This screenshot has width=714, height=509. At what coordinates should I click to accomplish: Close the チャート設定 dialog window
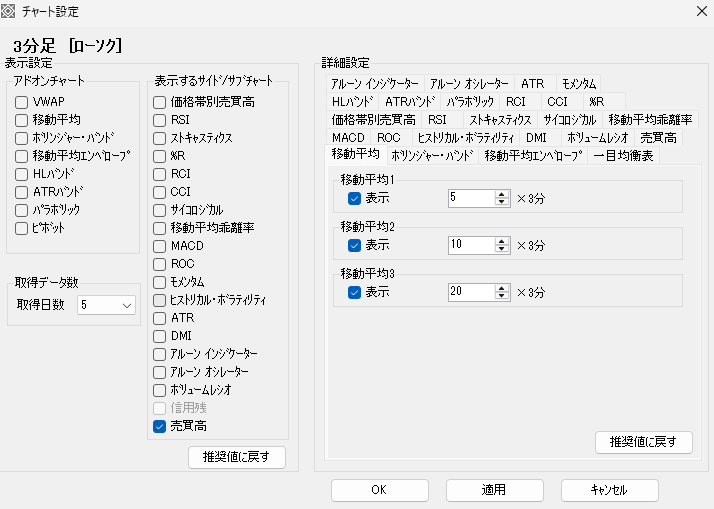[x=696, y=11]
